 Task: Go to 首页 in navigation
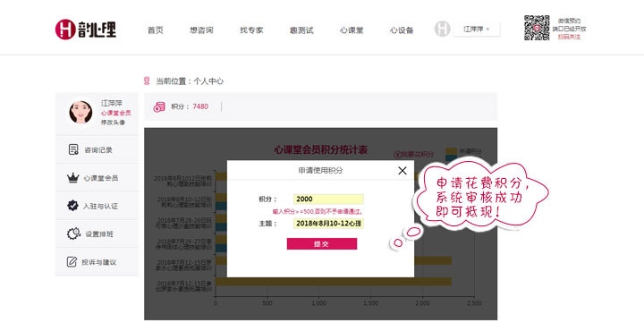point(156,30)
